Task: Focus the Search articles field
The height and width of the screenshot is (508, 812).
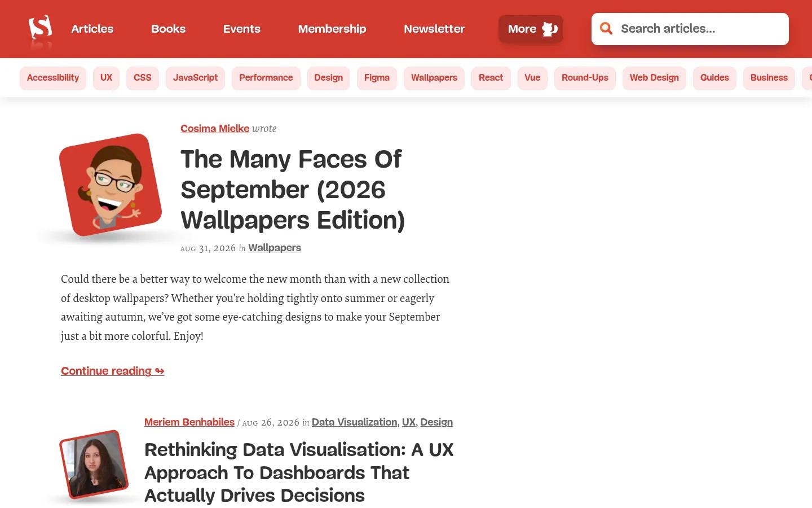Action: pos(690,29)
